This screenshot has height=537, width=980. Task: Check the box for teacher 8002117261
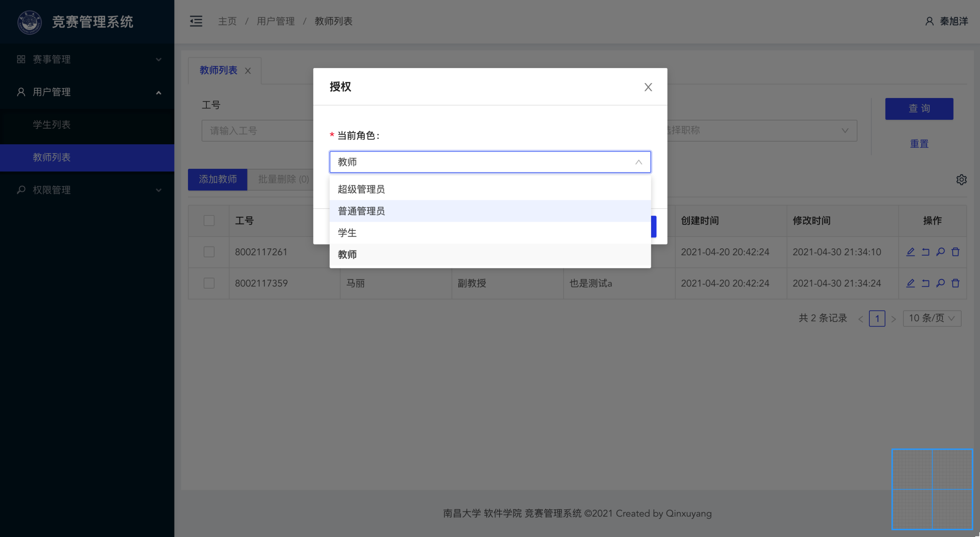209,252
